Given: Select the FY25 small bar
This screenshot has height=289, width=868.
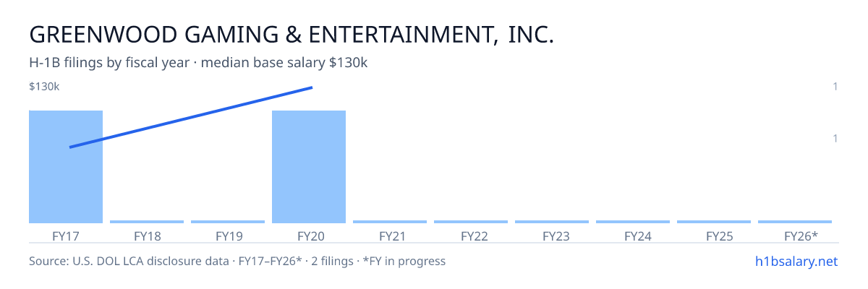Looking at the screenshot, I should 714,222.
